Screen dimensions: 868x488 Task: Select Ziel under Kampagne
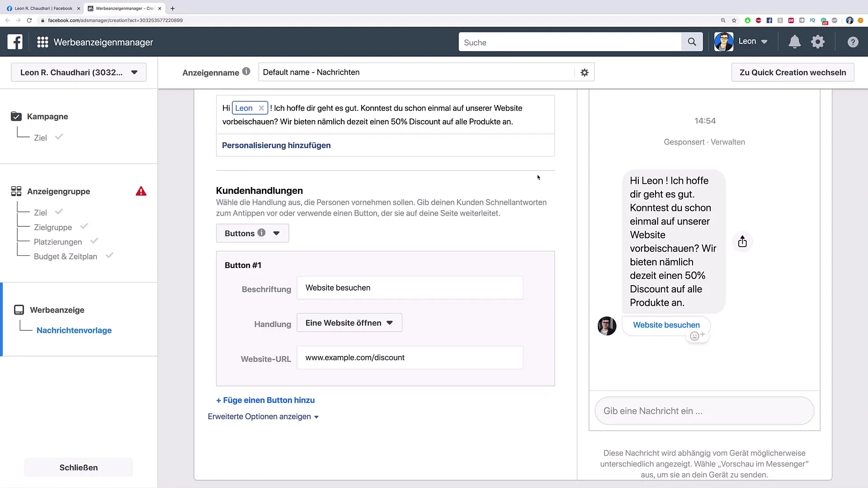40,138
